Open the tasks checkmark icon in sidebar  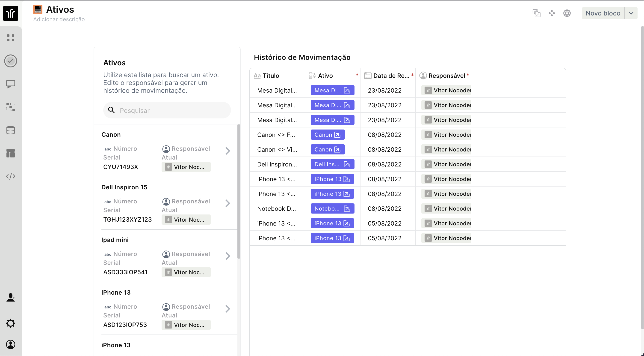coord(11,61)
